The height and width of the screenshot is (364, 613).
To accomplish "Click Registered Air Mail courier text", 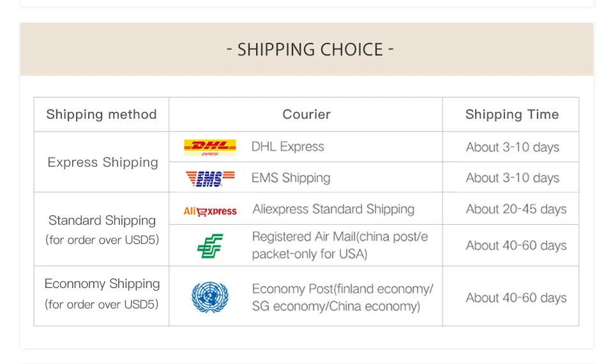I will coord(340,245).
